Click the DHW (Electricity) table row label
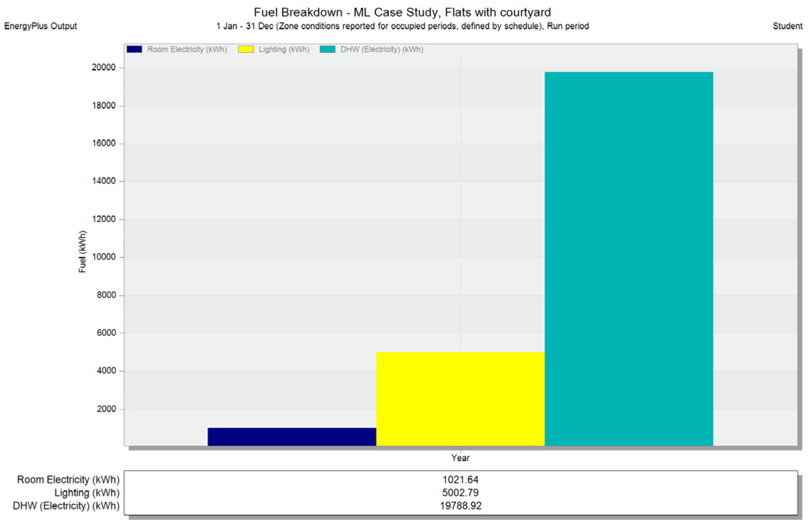The height and width of the screenshot is (531, 812). tap(66, 506)
